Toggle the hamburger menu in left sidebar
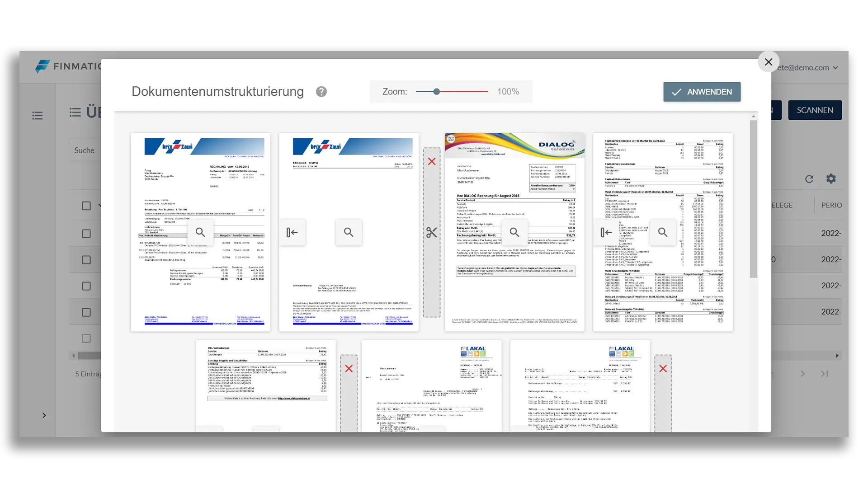Viewport: 868px width, 488px height. point(38,116)
